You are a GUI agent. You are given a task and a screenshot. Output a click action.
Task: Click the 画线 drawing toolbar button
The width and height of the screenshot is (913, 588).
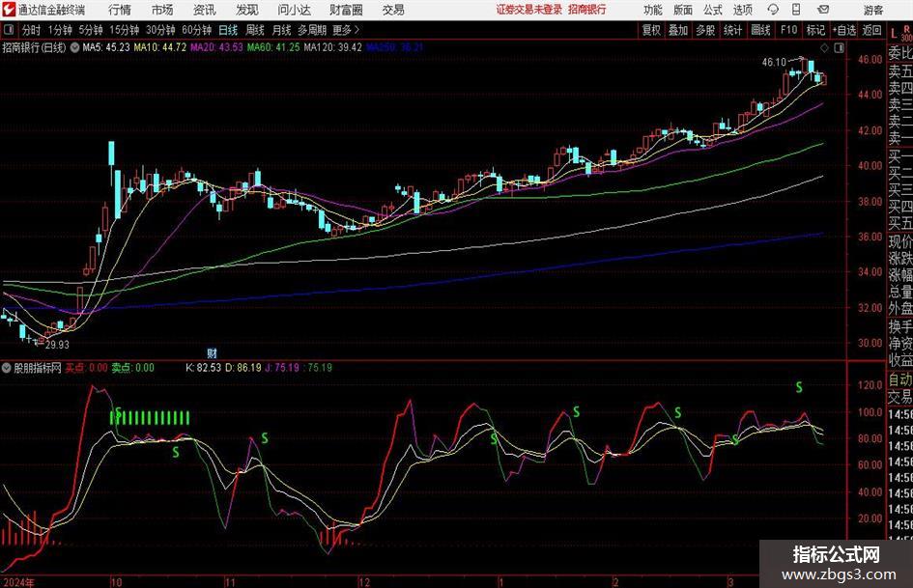pyautogui.click(x=760, y=30)
